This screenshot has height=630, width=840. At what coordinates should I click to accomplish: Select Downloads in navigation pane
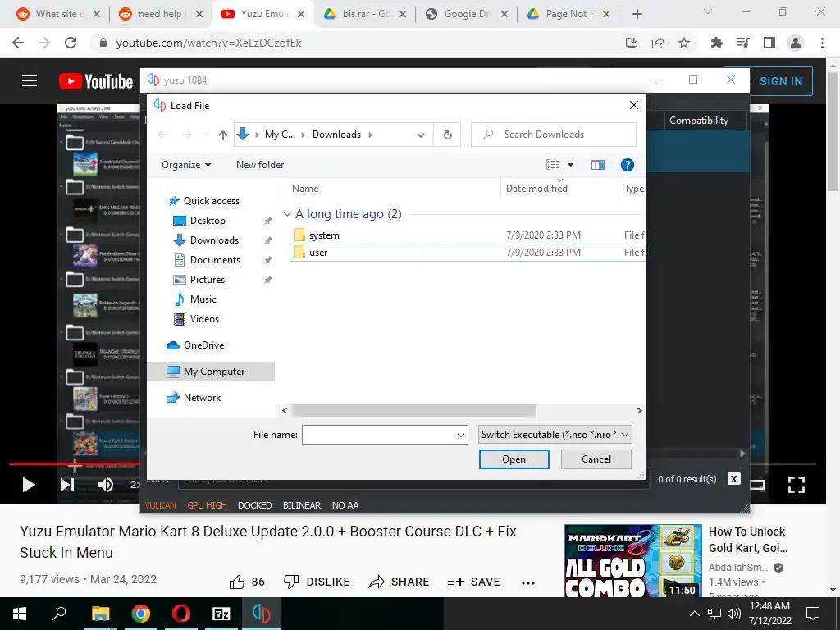(x=214, y=240)
